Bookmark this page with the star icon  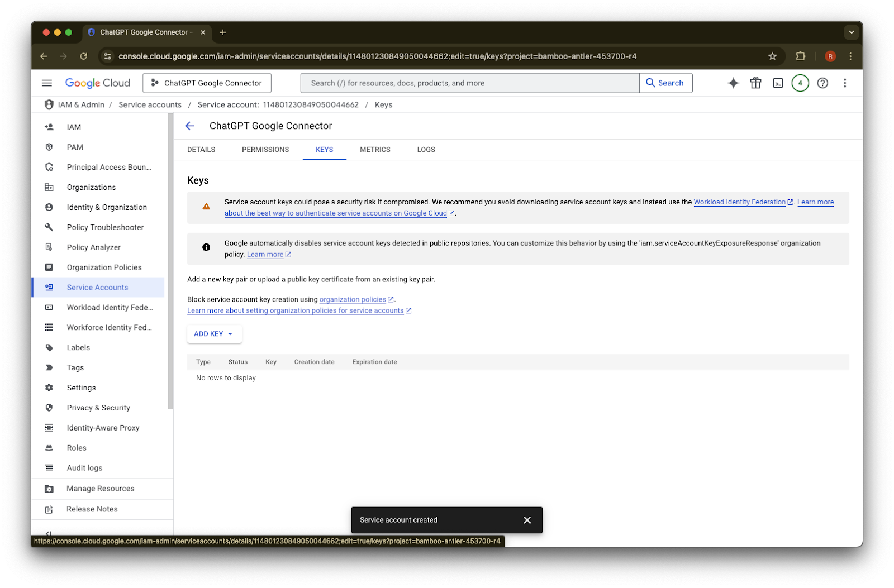pos(772,56)
